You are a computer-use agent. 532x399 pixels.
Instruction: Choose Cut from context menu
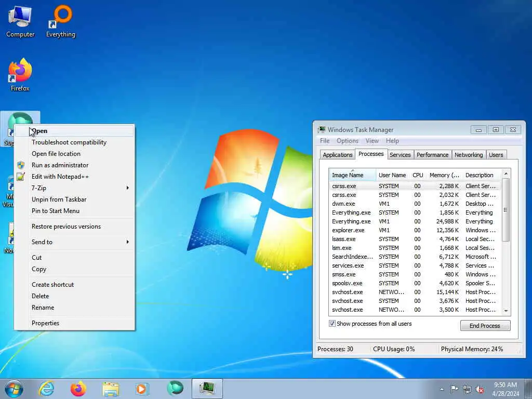(74, 258)
